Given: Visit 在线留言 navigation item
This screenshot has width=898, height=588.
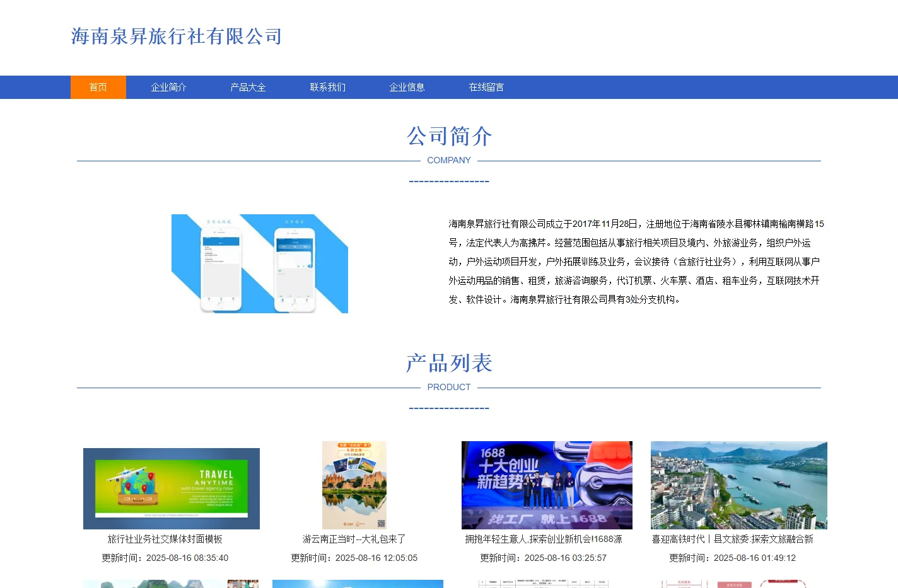Looking at the screenshot, I should pos(486,87).
